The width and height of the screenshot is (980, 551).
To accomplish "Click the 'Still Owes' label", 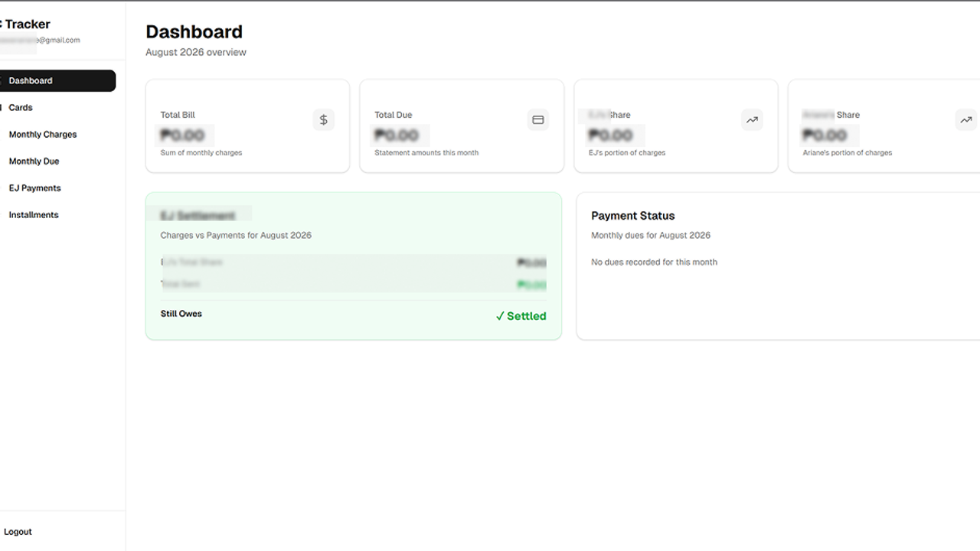I will [181, 314].
